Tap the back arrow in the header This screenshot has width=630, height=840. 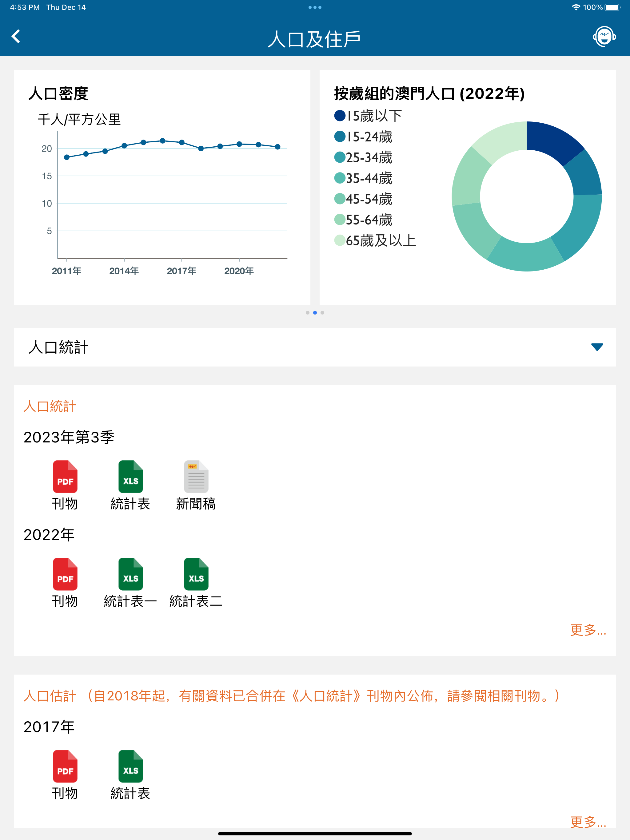coord(16,37)
